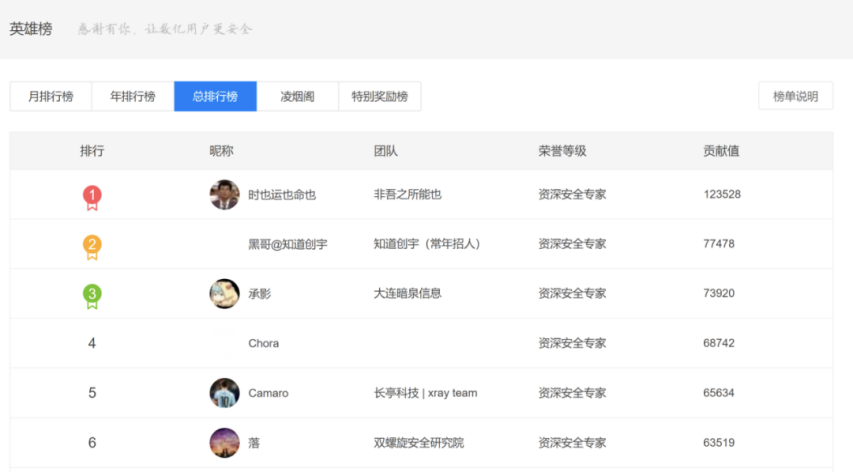
Task: Click the avatar beside nickname 落
Action: coord(224,442)
